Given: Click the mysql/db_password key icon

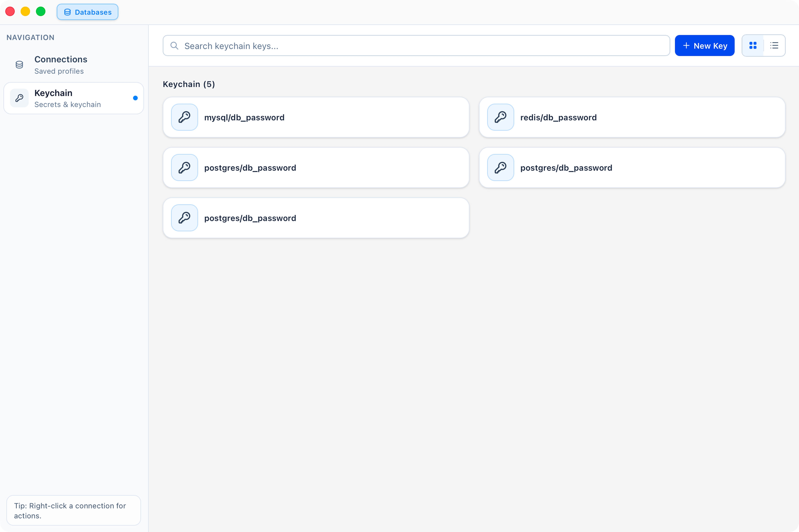Looking at the screenshot, I should tap(184, 117).
